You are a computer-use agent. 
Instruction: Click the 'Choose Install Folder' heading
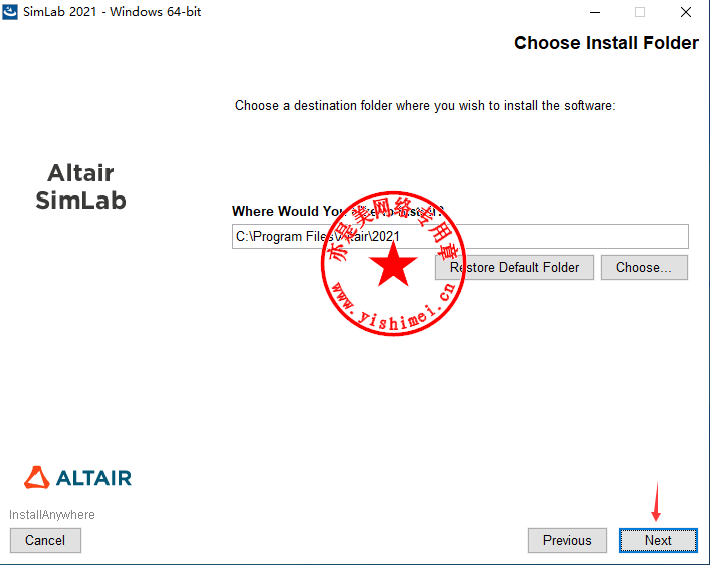point(606,43)
